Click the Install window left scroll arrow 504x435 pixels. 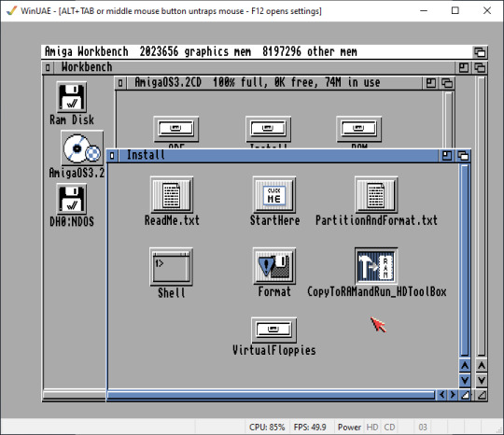pos(442,395)
